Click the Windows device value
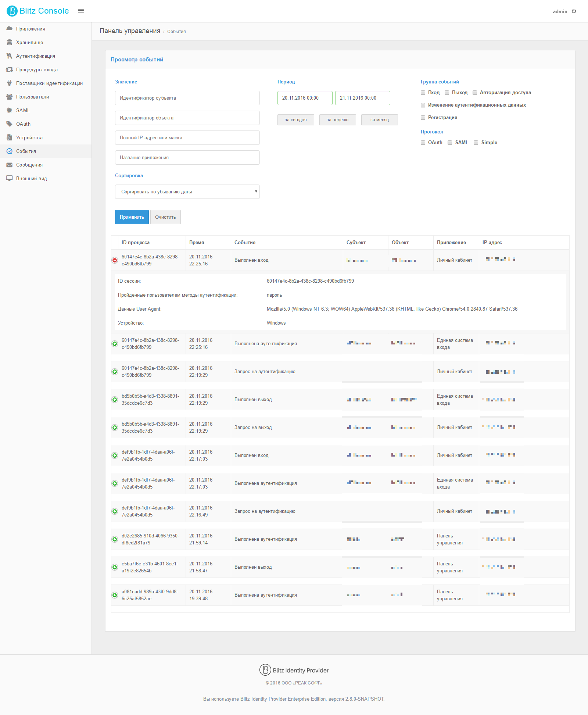This screenshot has height=715, width=588. [276, 323]
